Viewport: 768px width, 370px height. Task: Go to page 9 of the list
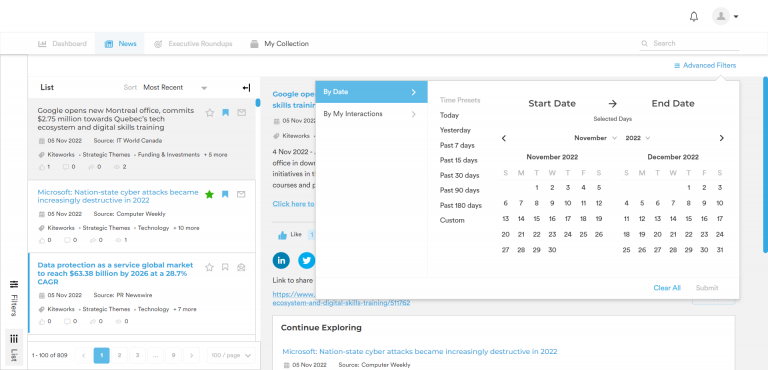point(173,355)
